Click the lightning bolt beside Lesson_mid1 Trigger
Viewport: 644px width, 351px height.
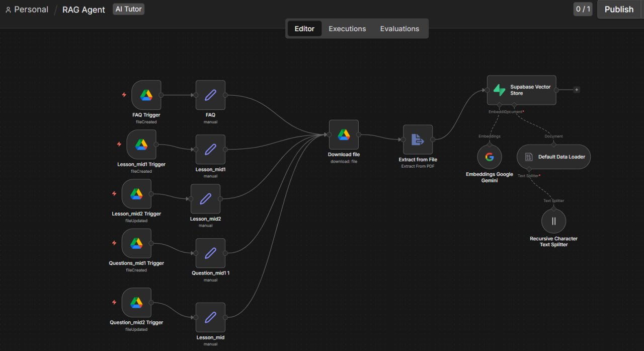pyautogui.click(x=119, y=144)
